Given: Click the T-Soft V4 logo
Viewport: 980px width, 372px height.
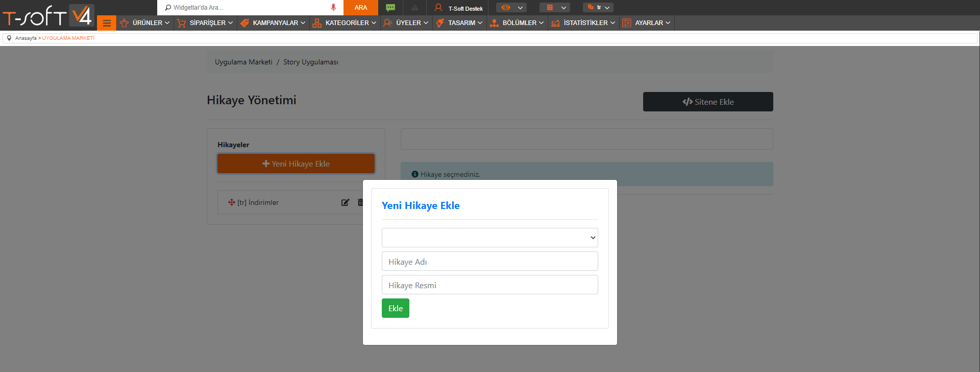Looking at the screenshot, I should click(x=47, y=15).
